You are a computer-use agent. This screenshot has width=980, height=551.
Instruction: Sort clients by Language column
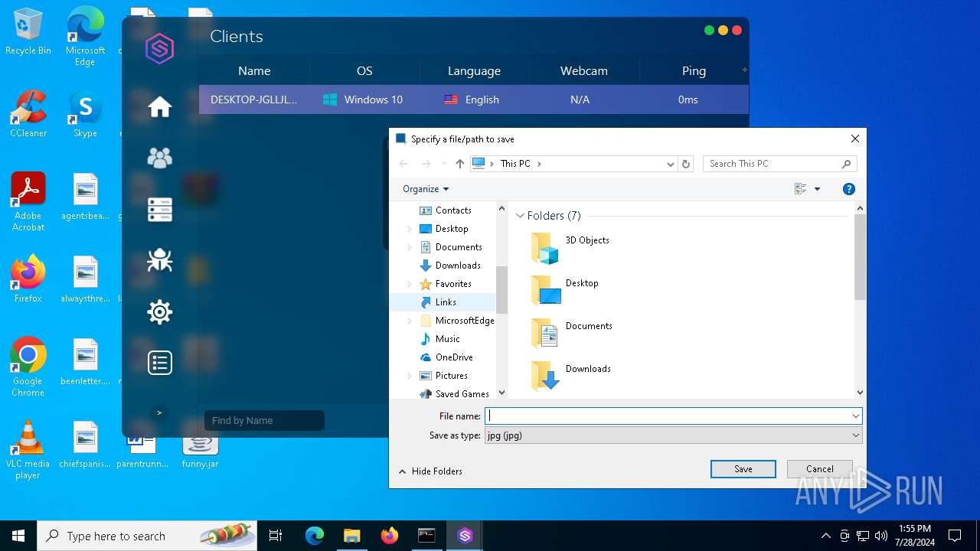click(474, 70)
